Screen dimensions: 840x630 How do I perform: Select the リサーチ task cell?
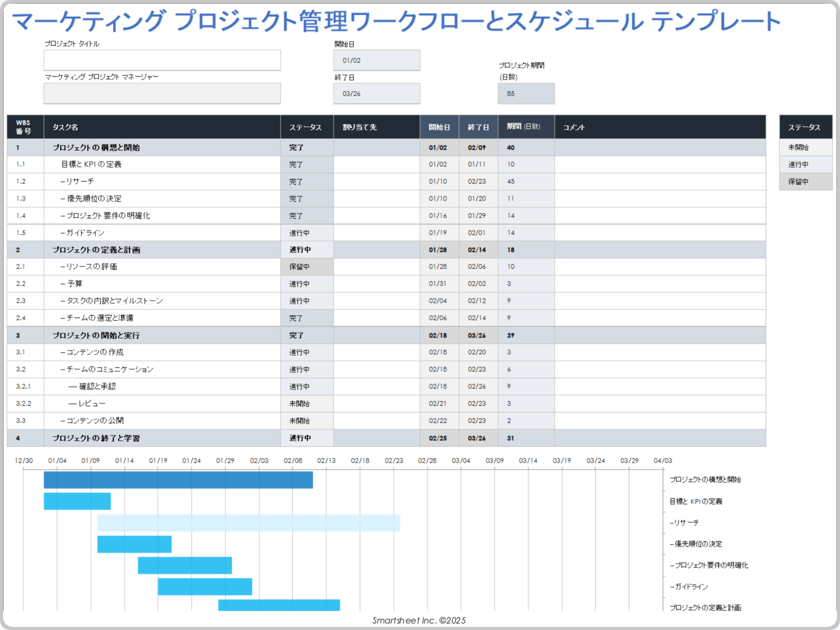(x=162, y=182)
